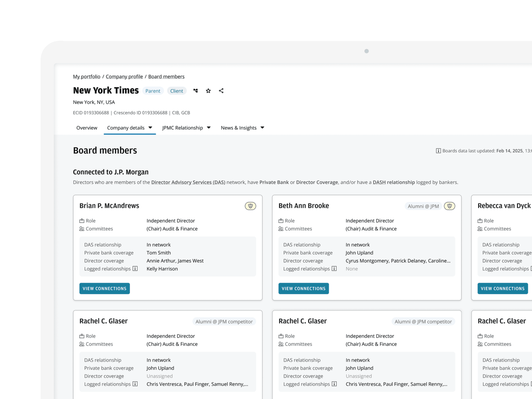The height and width of the screenshot is (399, 532).
Task: Click Committees icon on Beth Ann Brooke card
Action: click(x=281, y=228)
